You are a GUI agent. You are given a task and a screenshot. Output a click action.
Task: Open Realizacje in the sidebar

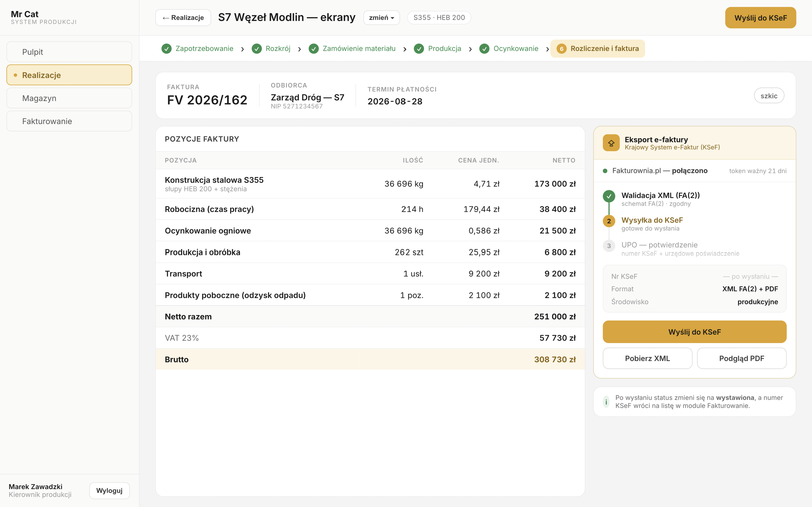pyautogui.click(x=69, y=75)
